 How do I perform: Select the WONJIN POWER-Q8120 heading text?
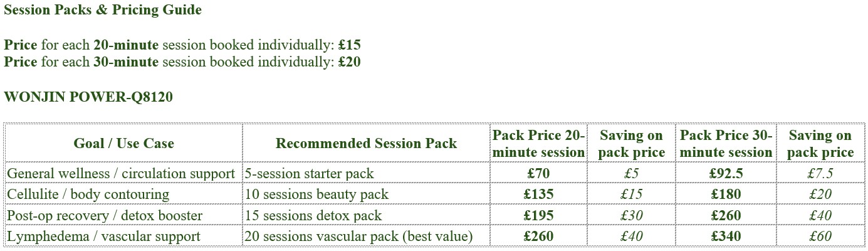tap(88, 97)
